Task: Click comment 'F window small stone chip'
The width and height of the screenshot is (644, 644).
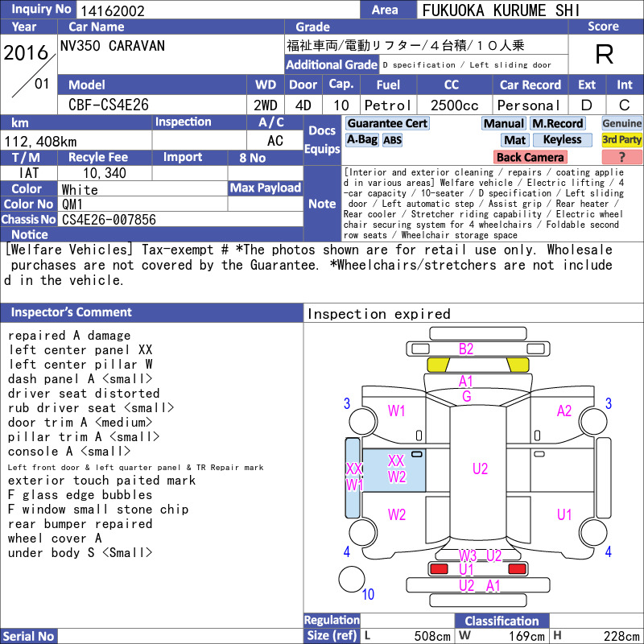Action: pyautogui.click(x=98, y=510)
